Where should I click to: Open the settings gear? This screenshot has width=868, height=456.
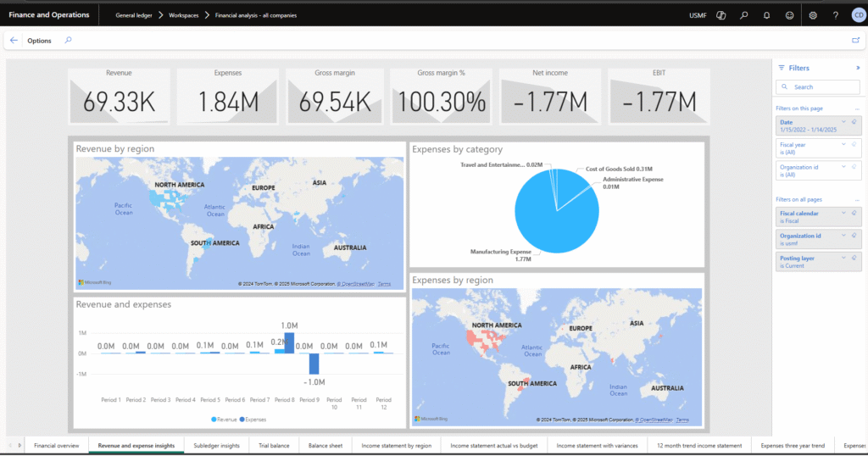coord(813,15)
